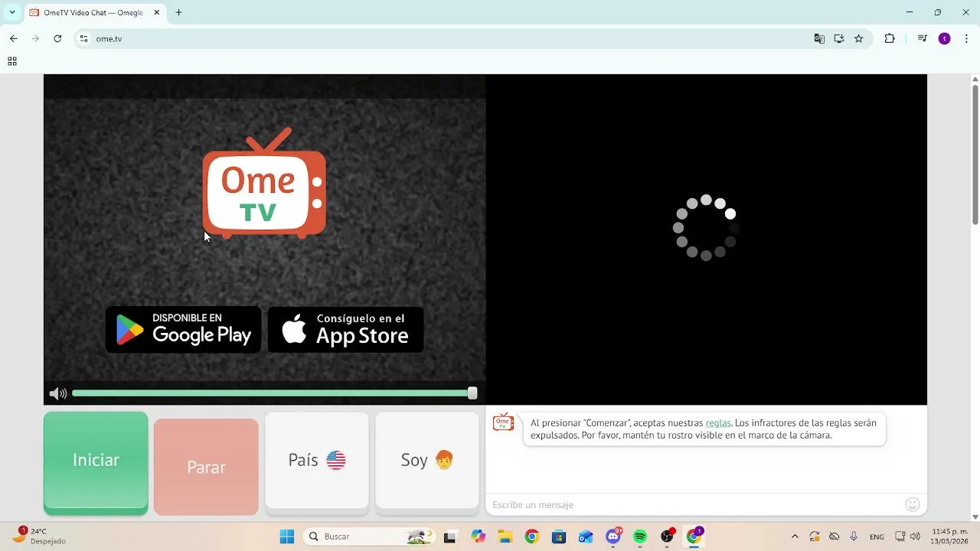Open the Chrome three-dot menu

(x=966, y=38)
